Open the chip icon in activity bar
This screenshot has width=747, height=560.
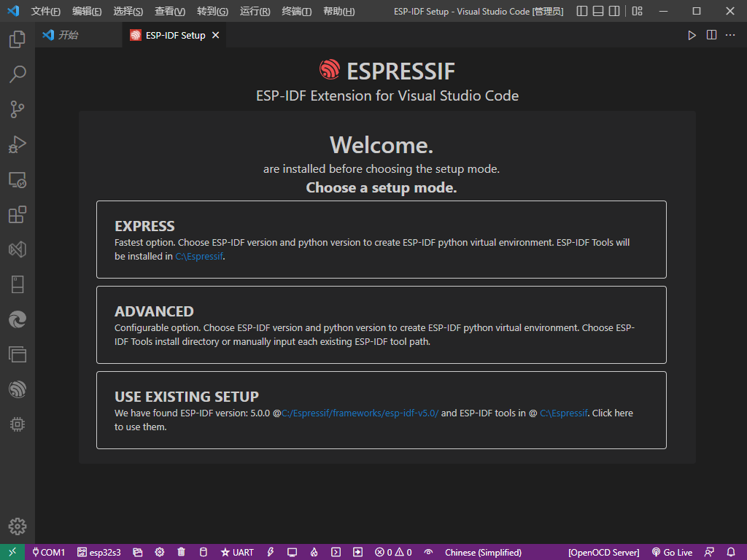(18, 424)
